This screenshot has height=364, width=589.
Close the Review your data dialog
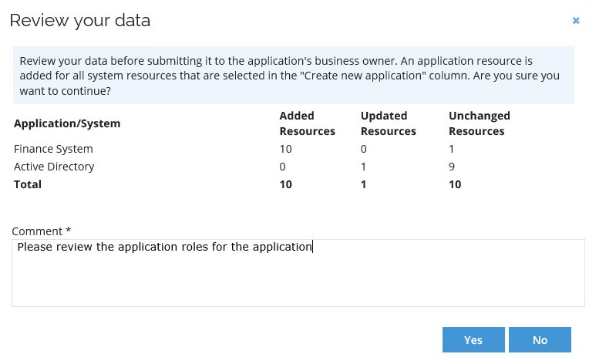[576, 20]
